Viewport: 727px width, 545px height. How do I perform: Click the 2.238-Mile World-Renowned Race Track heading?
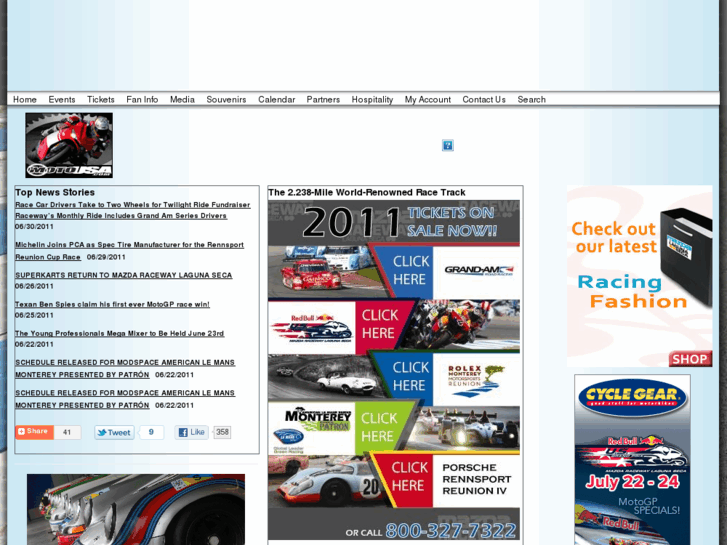pyautogui.click(x=367, y=192)
